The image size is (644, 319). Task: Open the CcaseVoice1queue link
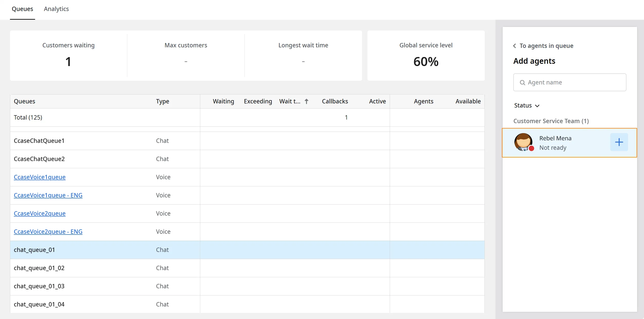(40, 177)
